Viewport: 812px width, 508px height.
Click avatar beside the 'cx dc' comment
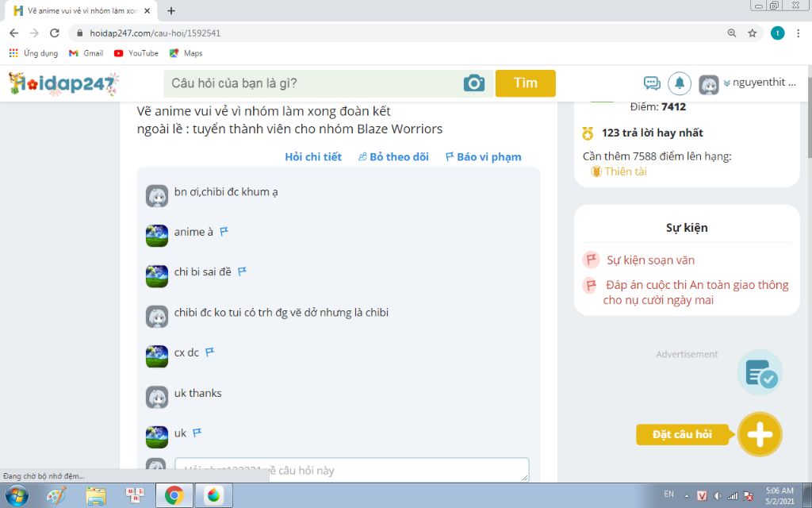[x=156, y=356]
